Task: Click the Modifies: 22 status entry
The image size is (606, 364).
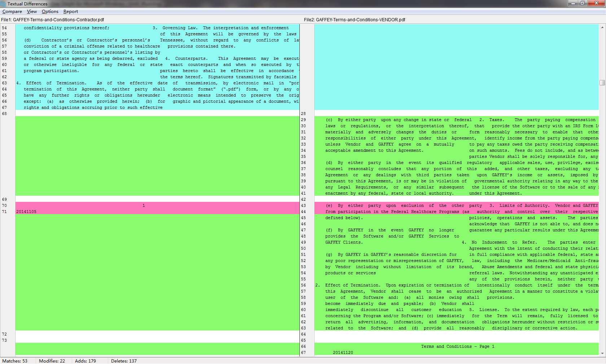Action: click(52, 361)
